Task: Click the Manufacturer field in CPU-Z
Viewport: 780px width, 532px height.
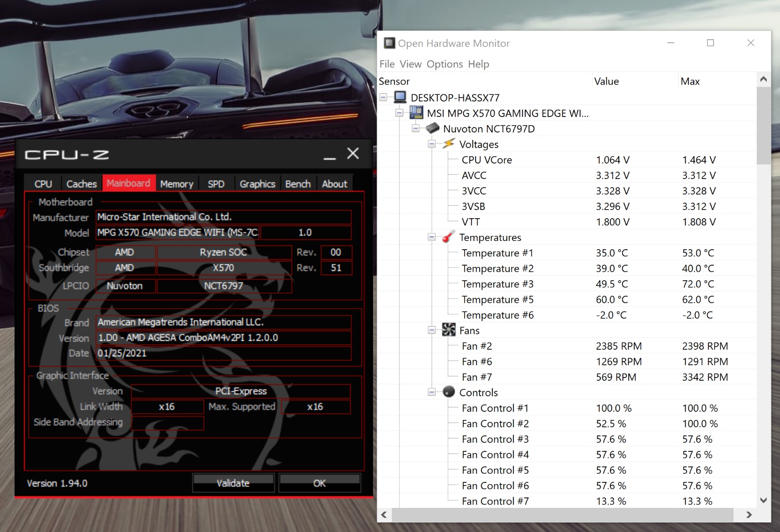Action: 223,217
